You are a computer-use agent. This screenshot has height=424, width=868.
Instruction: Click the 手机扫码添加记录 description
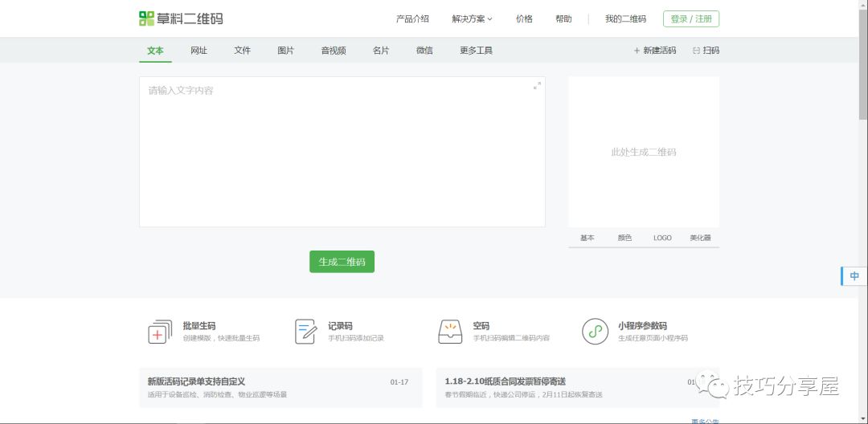tap(356, 338)
